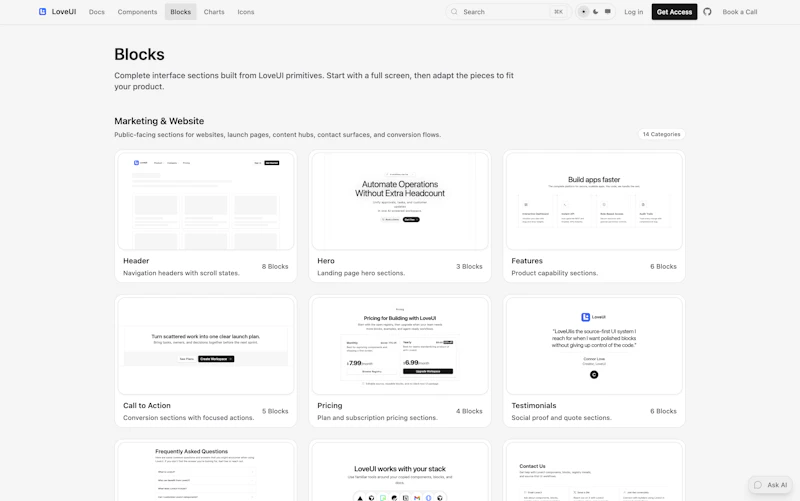Open the Frequently Asked Questions preview card
This screenshot has height=501, width=800.
point(206,472)
